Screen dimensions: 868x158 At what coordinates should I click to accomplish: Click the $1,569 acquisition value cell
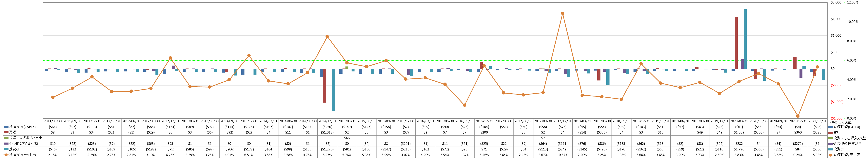coord(739,132)
